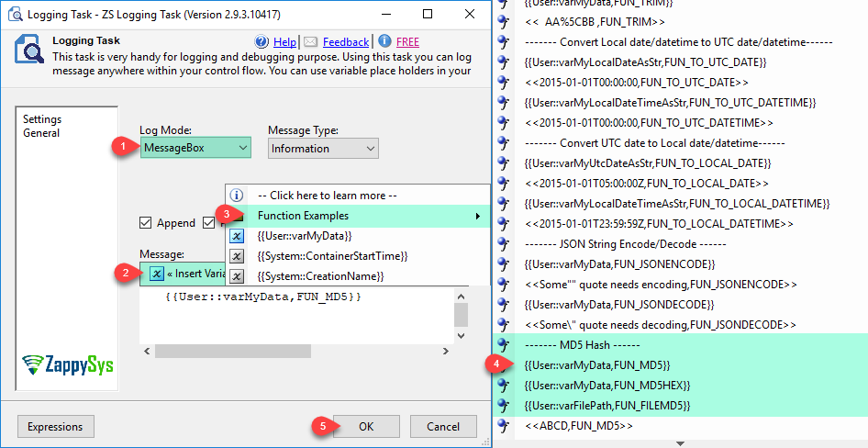Open the Log Mode MessageBox dropdown
This screenshot has width=868, height=448.
(x=195, y=148)
